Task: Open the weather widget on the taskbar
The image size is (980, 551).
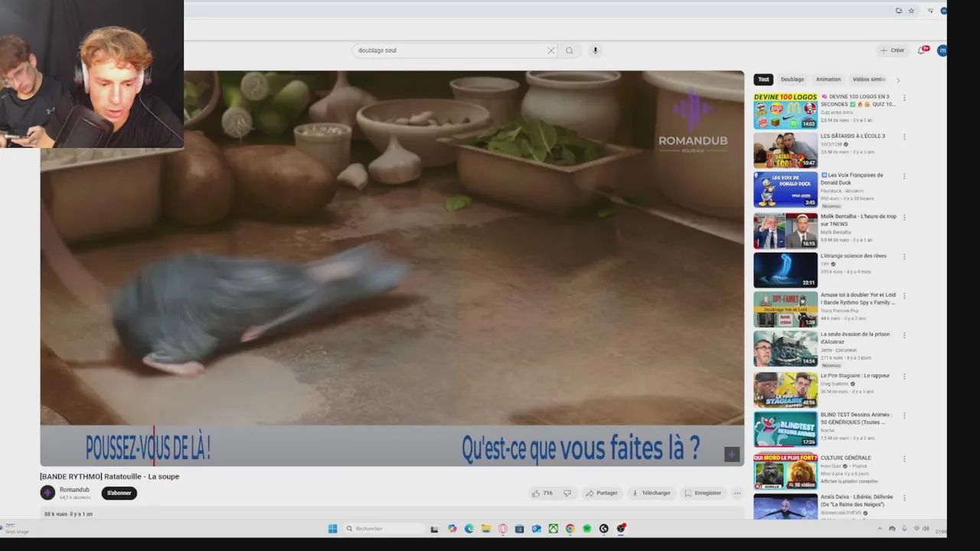Action: pyautogui.click(x=15, y=529)
